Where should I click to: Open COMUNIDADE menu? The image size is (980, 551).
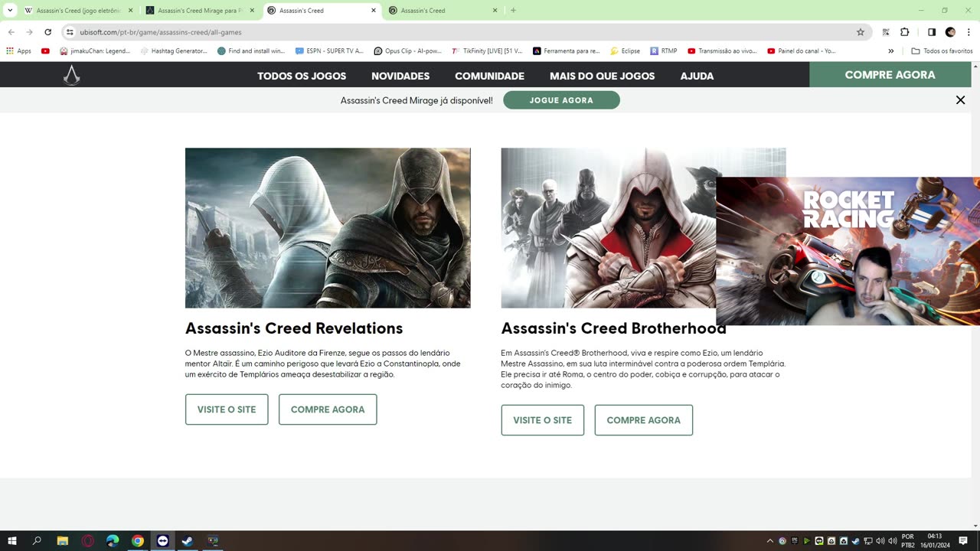coord(489,76)
